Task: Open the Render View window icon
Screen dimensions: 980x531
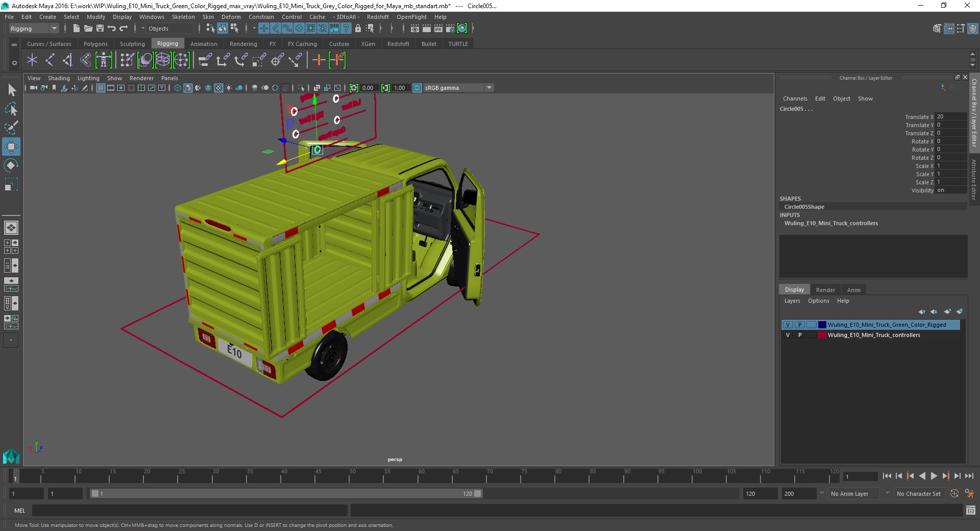Action: pyautogui.click(x=415, y=29)
